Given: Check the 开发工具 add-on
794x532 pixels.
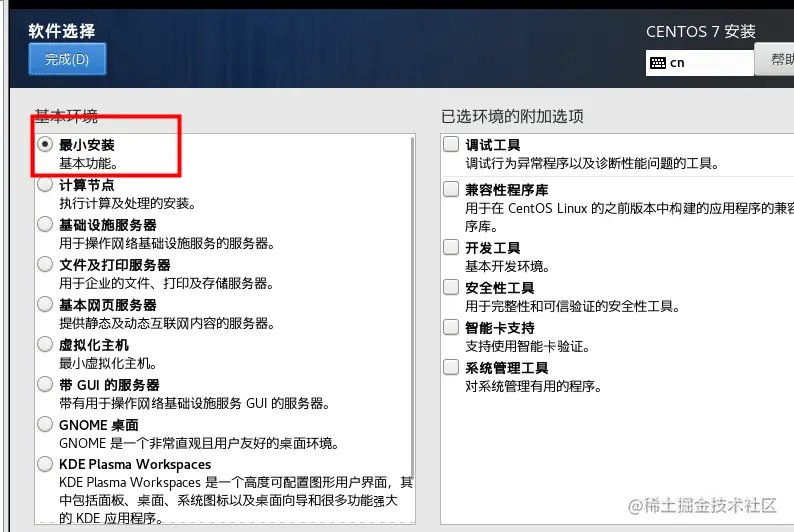Looking at the screenshot, I should (451, 248).
